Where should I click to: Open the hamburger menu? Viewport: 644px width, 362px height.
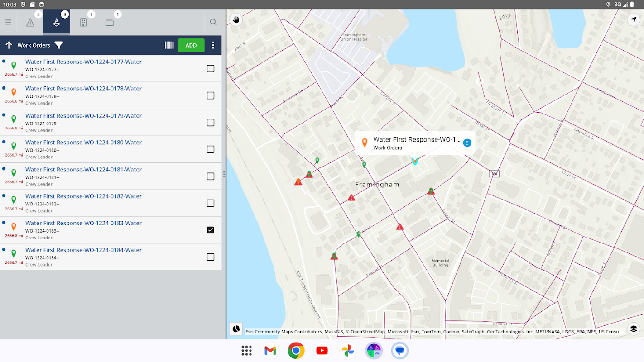click(x=8, y=22)
